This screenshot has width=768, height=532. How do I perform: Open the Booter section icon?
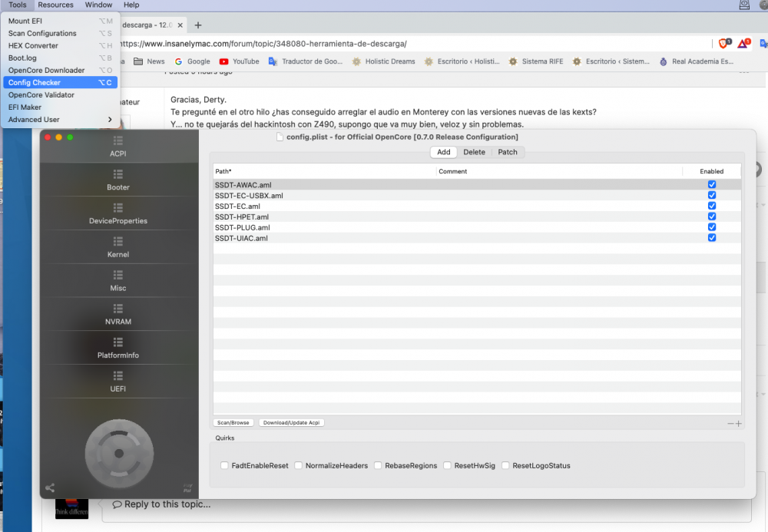(118, 175)
